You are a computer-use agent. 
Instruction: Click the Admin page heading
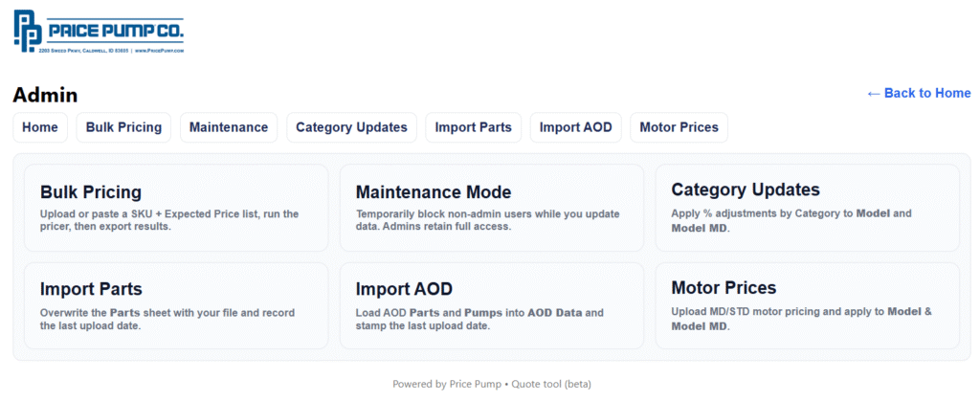pyautogui.click(x=45, y=95)
